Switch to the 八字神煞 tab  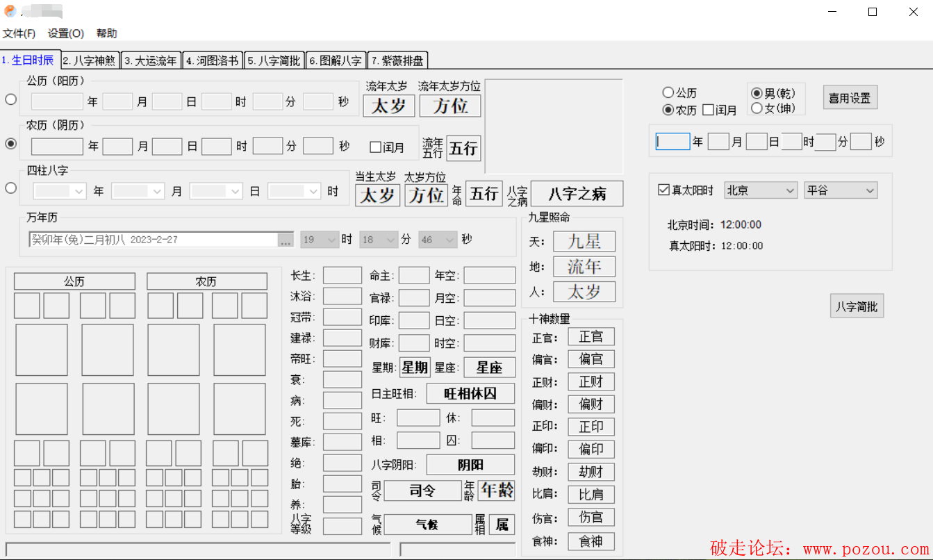91,60
